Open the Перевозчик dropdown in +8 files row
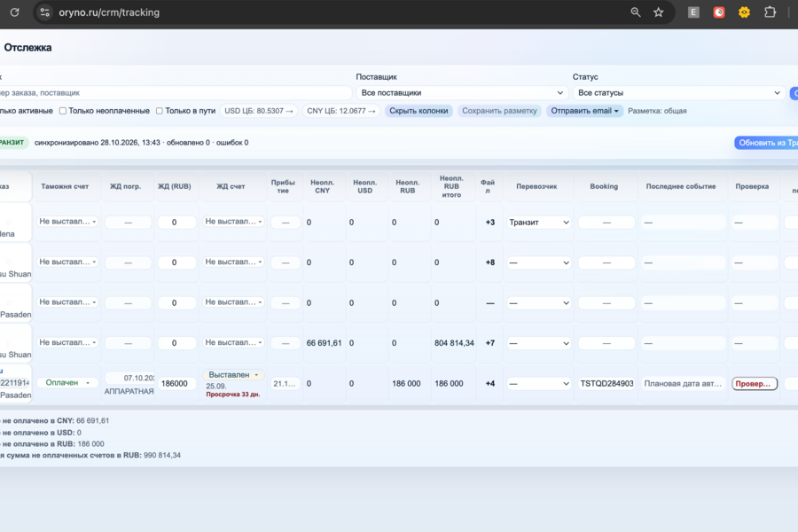Viewport: 798px width, 532px height. tap(539, 262)
